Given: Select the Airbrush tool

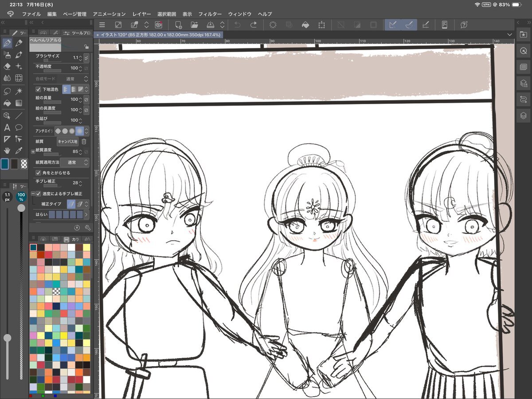Looking at the screenshot, I should click(x=7, y=55).
